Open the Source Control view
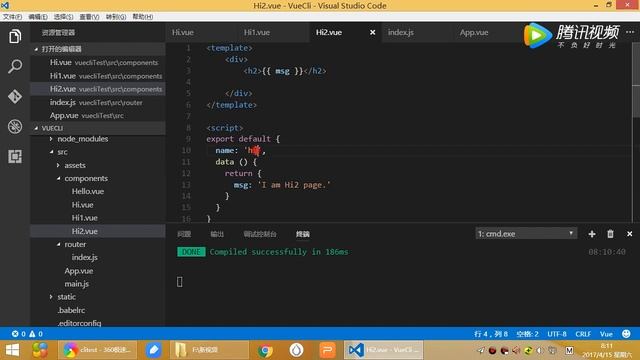Image resolution: width=640 pixels, height=360 pixels. [x=15, y=96]
